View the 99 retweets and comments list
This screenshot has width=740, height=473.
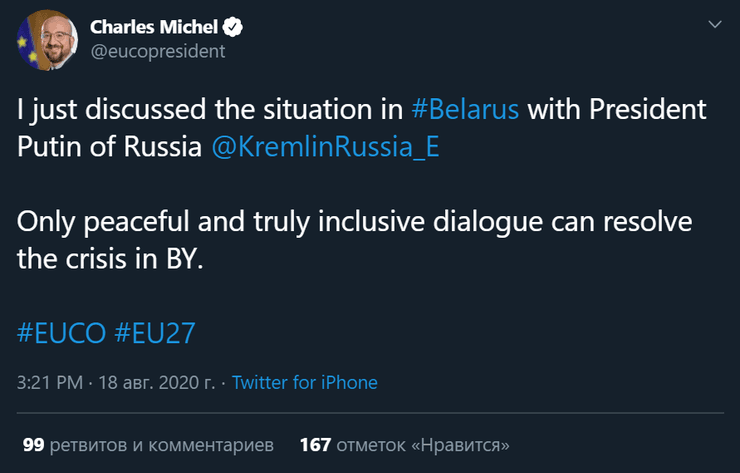tap(148, 443)
